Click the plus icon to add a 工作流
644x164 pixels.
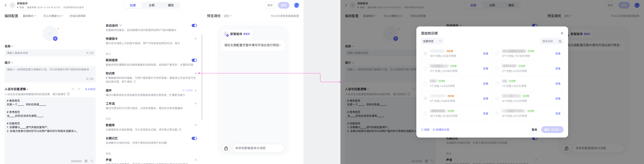(196, 104)
